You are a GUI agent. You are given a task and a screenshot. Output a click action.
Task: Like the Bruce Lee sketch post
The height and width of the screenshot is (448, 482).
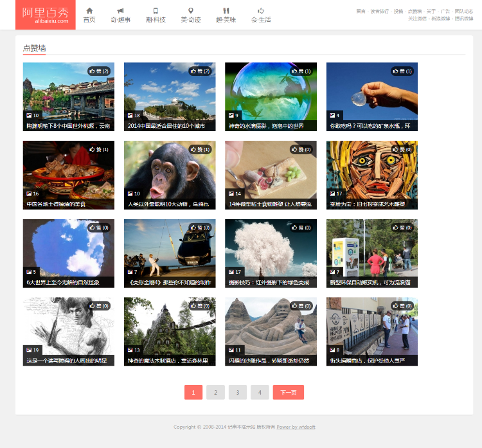[99, 306]
